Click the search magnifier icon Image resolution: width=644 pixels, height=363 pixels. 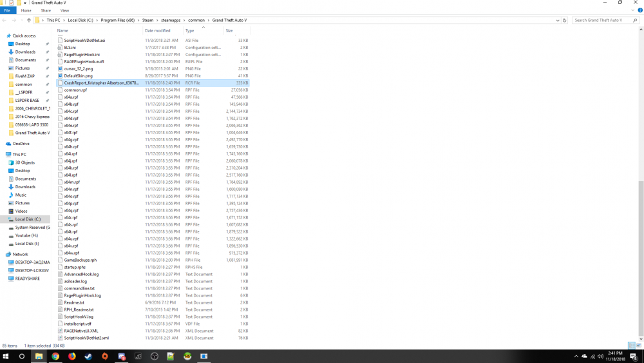click(635, 20)
